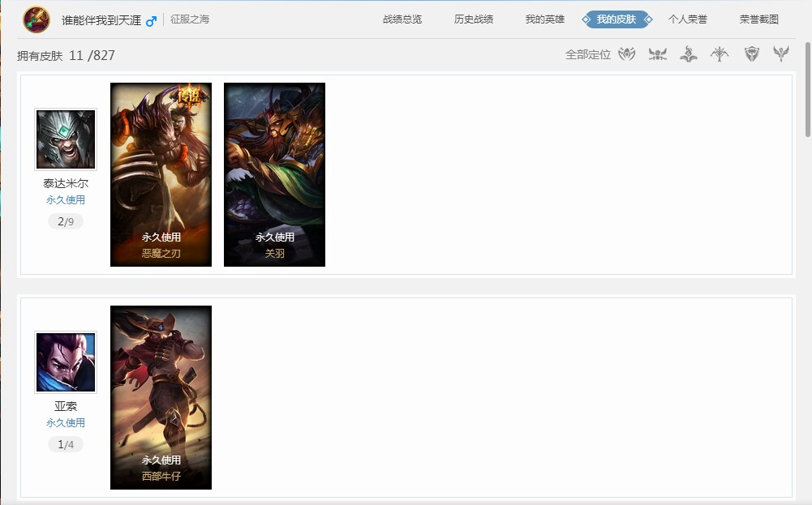The image size is (812, 505).
Task: Select the 我的皮肤 tab
Action: click(x=617, y=19)
